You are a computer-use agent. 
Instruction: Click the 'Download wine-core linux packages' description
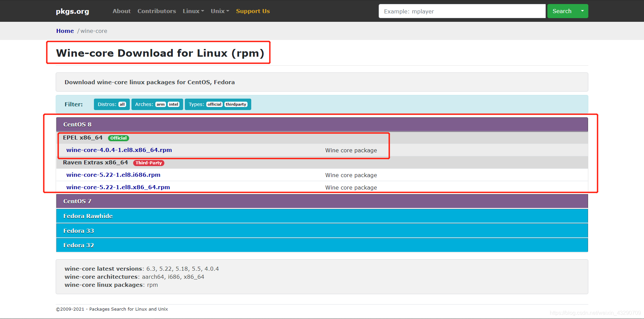150,82
